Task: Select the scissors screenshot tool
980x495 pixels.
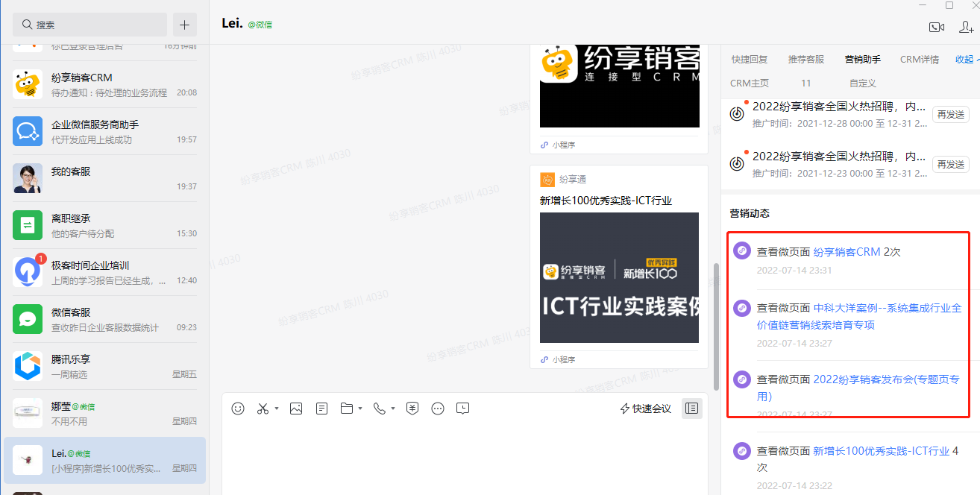Action: pos(263,409)
